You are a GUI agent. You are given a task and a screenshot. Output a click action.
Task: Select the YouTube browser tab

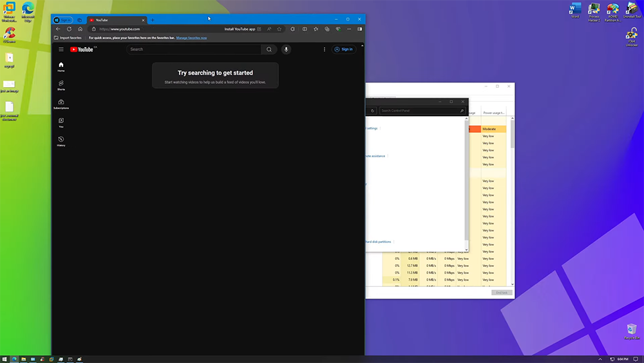point(116,20)
